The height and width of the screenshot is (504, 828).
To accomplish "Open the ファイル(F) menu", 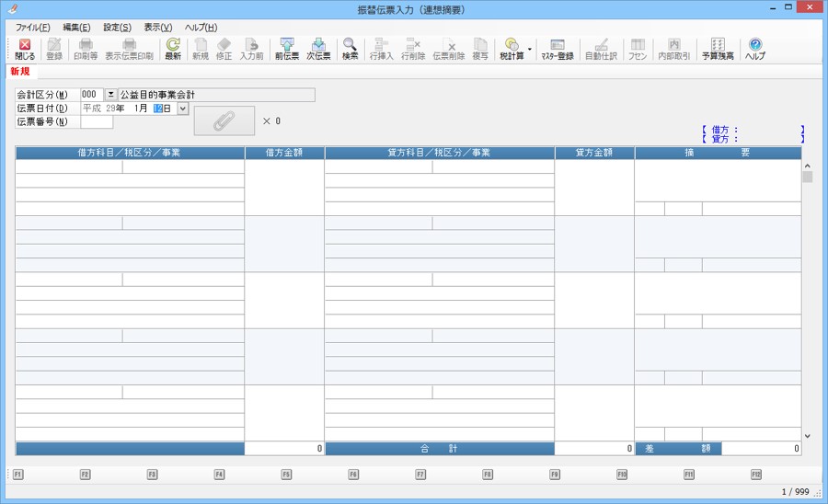I will coord(33,28).
